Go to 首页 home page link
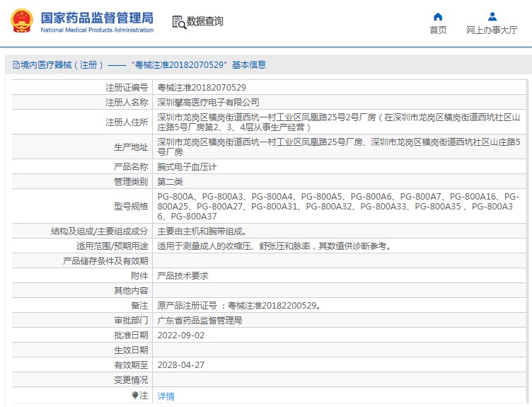This screenshot has height=407, width=532. (x=438, y=30)
